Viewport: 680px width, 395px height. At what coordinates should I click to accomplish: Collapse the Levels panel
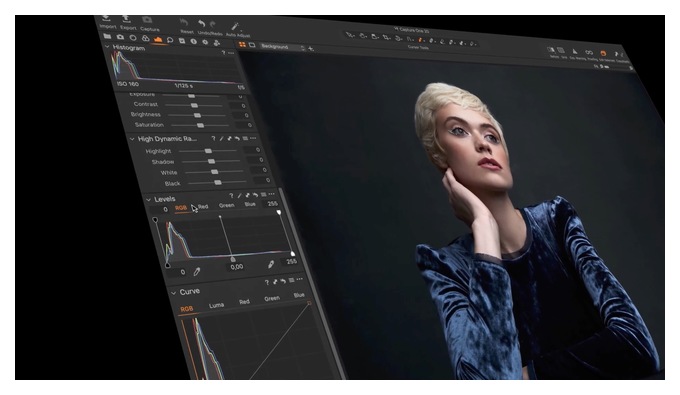149,199
